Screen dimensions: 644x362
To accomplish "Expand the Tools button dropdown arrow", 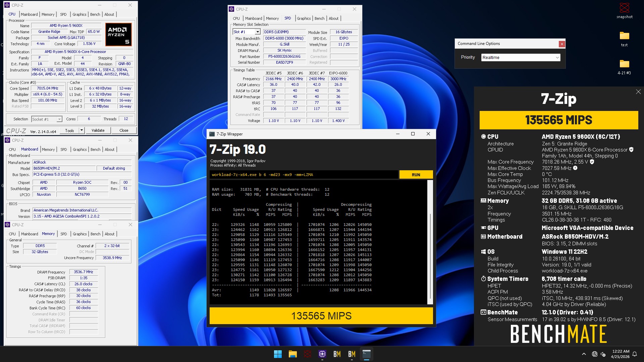I will pyautogui.click(x=82, y=130).
